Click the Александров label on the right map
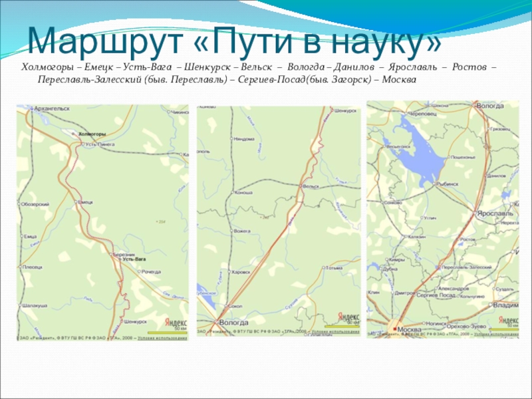 click(454, 289)
